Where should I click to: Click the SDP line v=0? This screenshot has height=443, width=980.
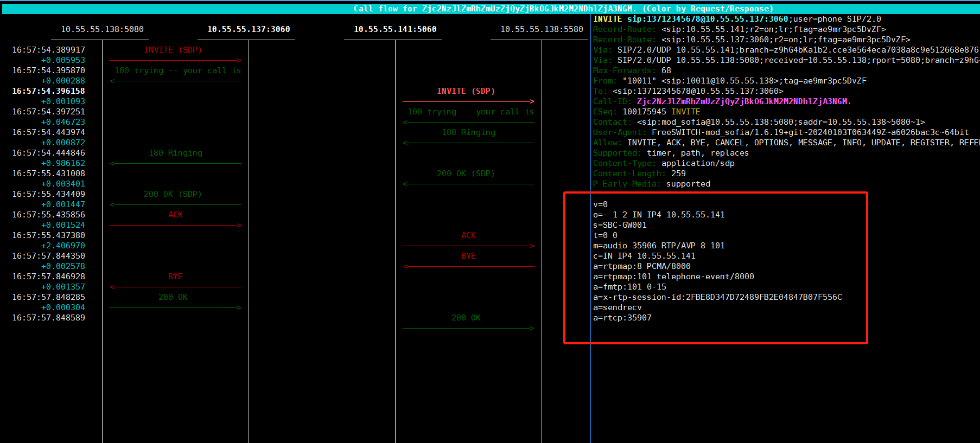[x=600, y=204]
